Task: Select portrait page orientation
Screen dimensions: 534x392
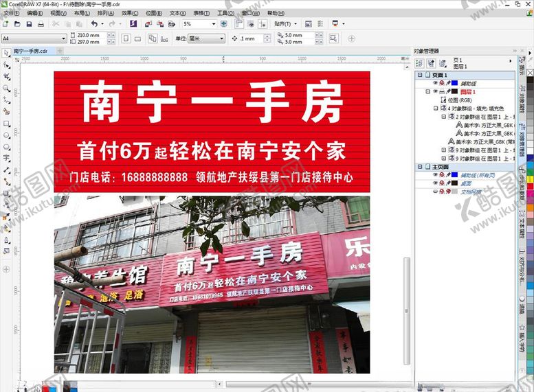Action: click(126, 38)
